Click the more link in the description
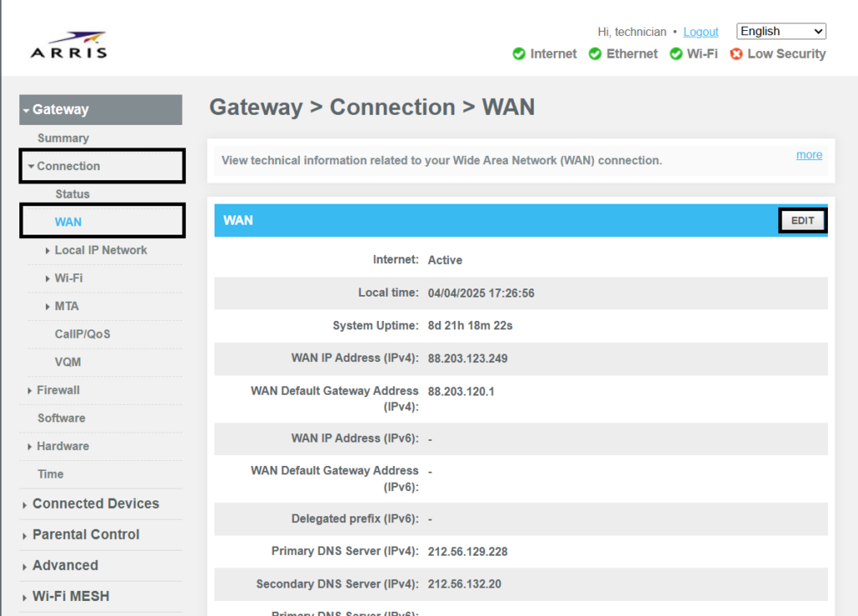This screenshot has height=616, width=858. pos(808,154)
